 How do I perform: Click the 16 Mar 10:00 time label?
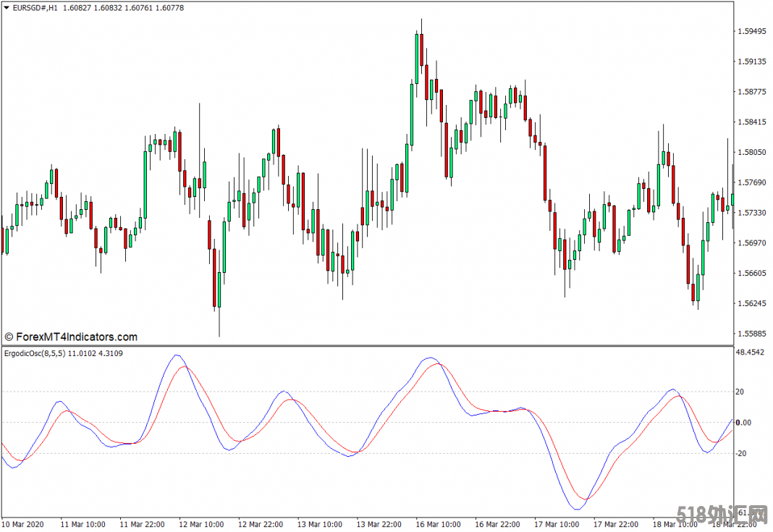[437, 524]
